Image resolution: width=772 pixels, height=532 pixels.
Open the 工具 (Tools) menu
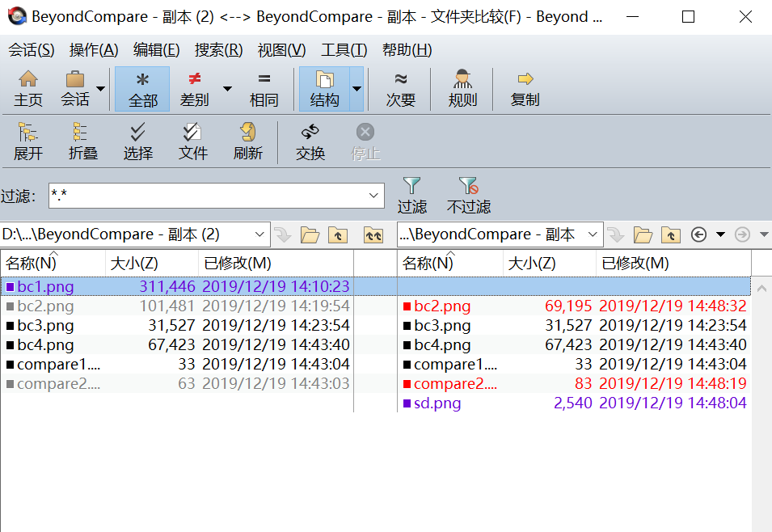click(x=343, y=49)
